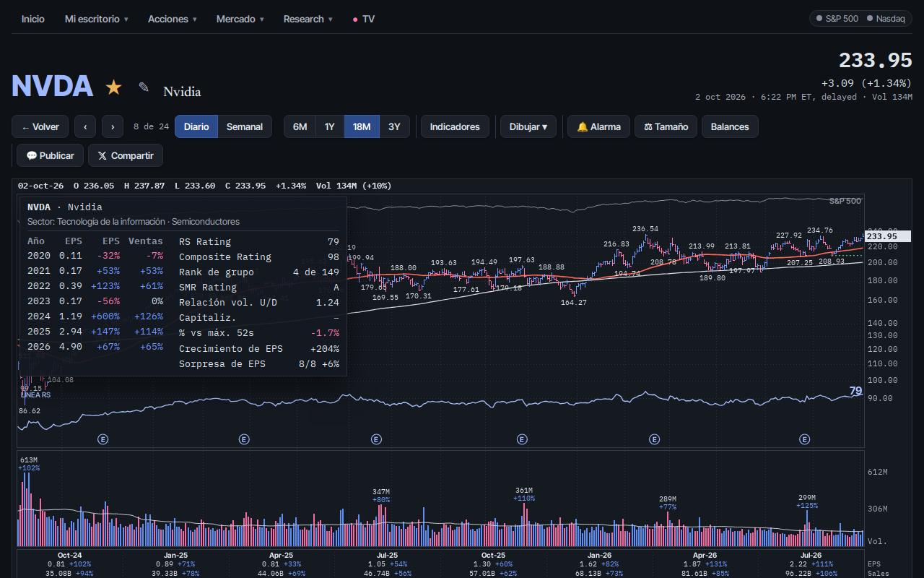The height and width of the screenshot is (578, 924).
Task: Click the 236.54 price high label
Action: 645,229
